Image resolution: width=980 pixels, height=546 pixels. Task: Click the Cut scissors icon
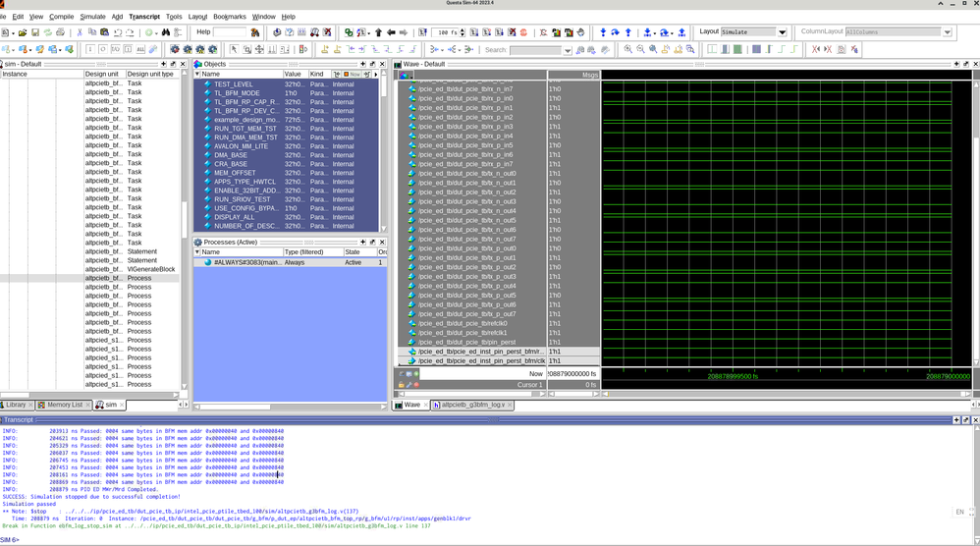point(80,32)
